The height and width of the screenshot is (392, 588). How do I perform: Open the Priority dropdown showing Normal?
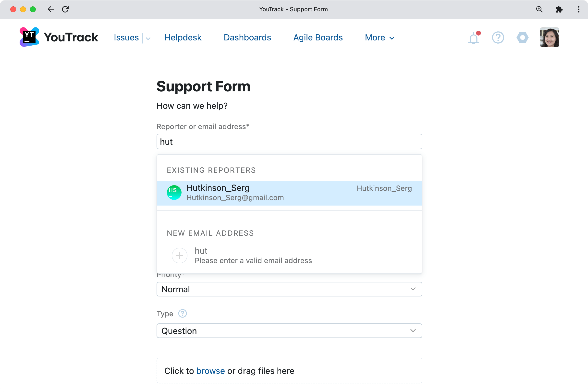pos(289,289)
